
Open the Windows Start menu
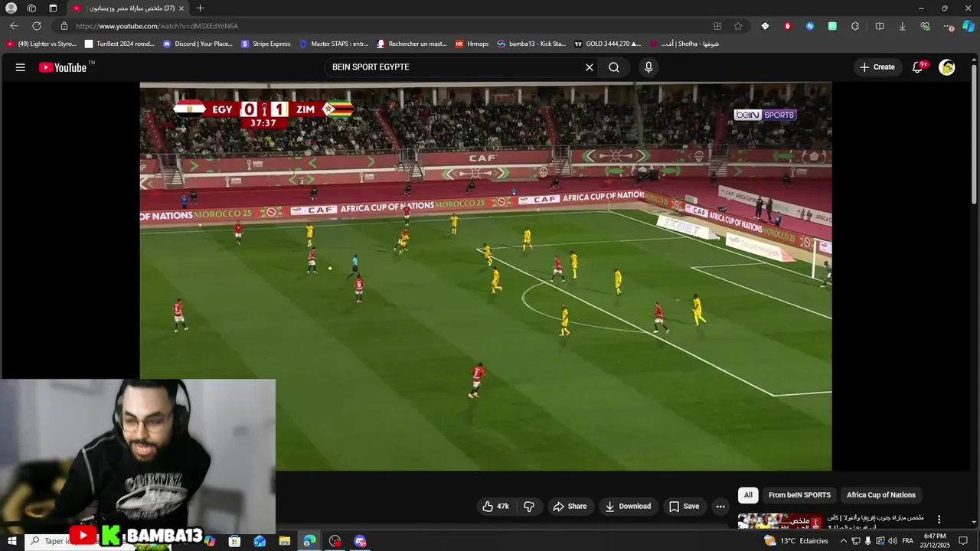coord(11,541)
